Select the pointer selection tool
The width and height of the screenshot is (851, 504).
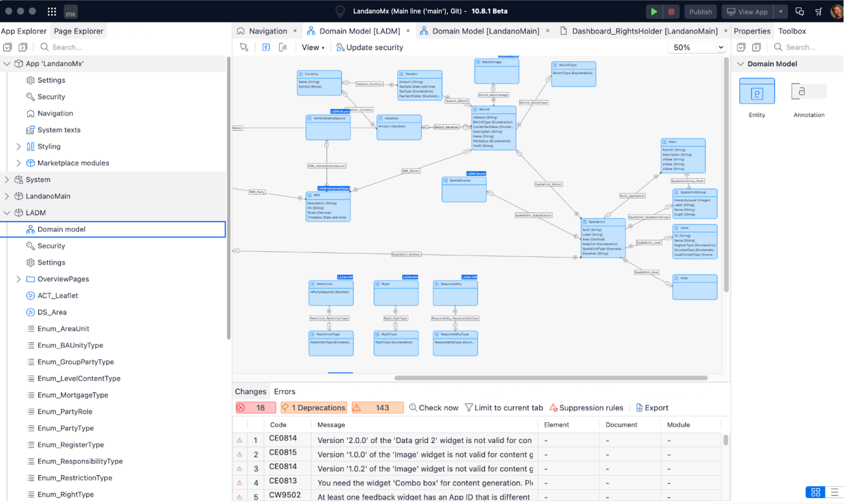244,47
